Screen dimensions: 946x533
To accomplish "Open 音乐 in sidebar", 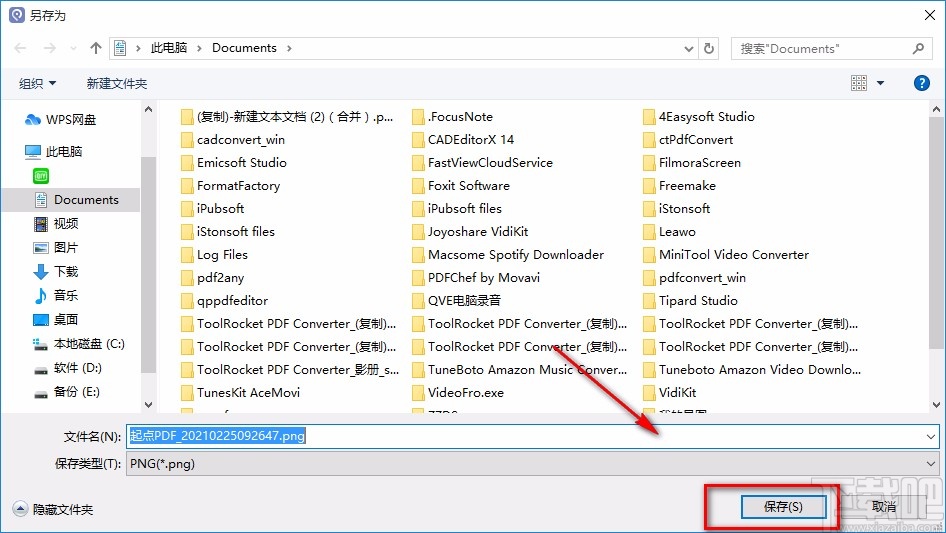I will (56, 295).
